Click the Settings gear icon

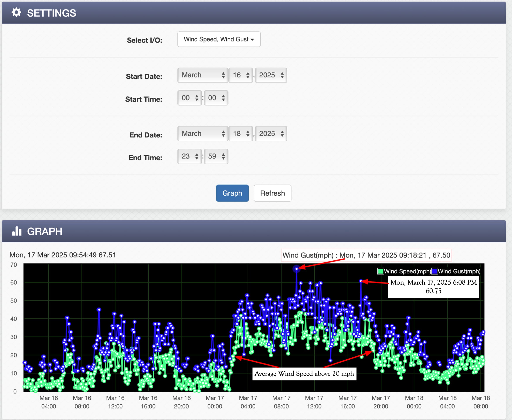point(16,12)
